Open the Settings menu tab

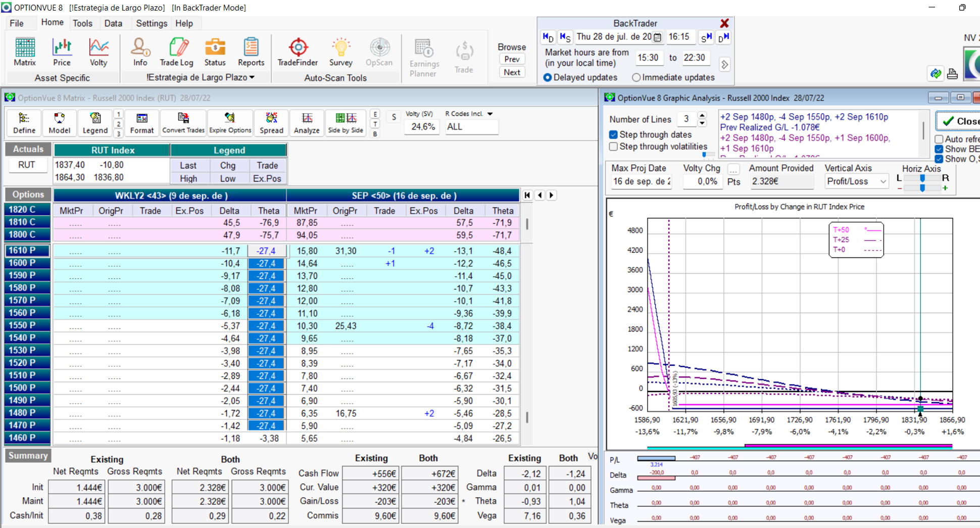152,23
